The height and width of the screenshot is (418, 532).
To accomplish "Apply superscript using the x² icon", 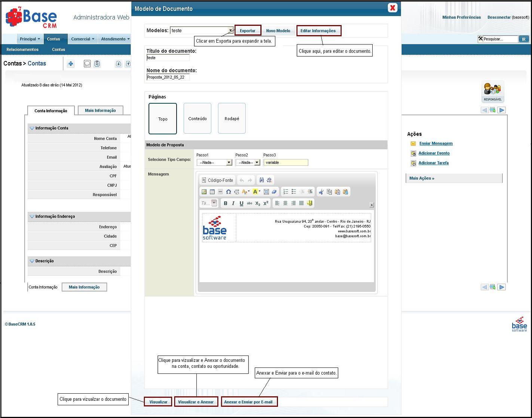I will pyautogui.click(x=266, y=203).
